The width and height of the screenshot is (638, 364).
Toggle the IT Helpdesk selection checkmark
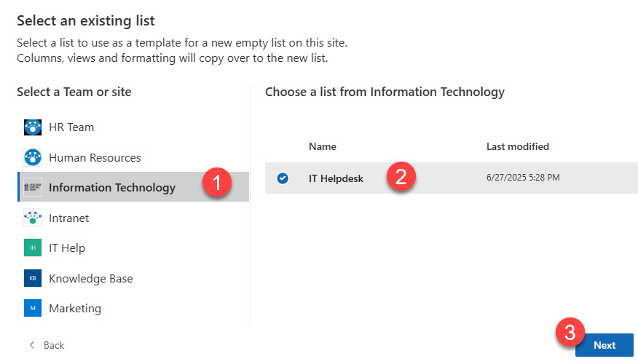[x=283, y=178]
